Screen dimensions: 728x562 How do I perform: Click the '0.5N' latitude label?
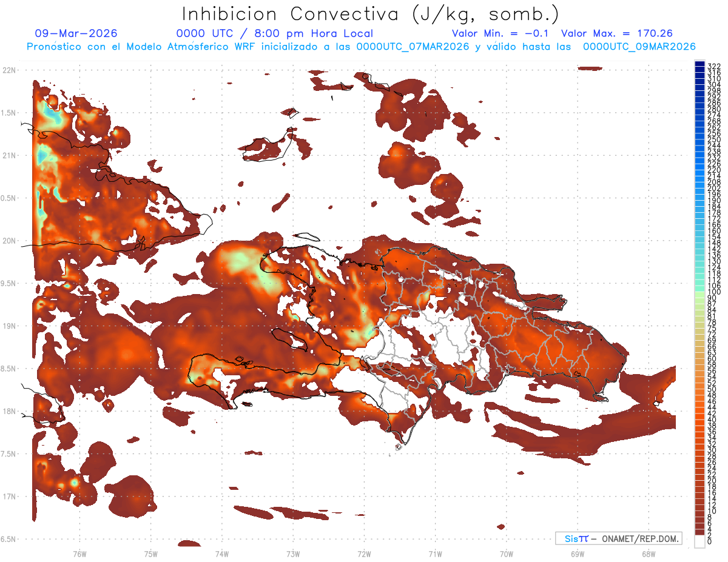[9, 198]
